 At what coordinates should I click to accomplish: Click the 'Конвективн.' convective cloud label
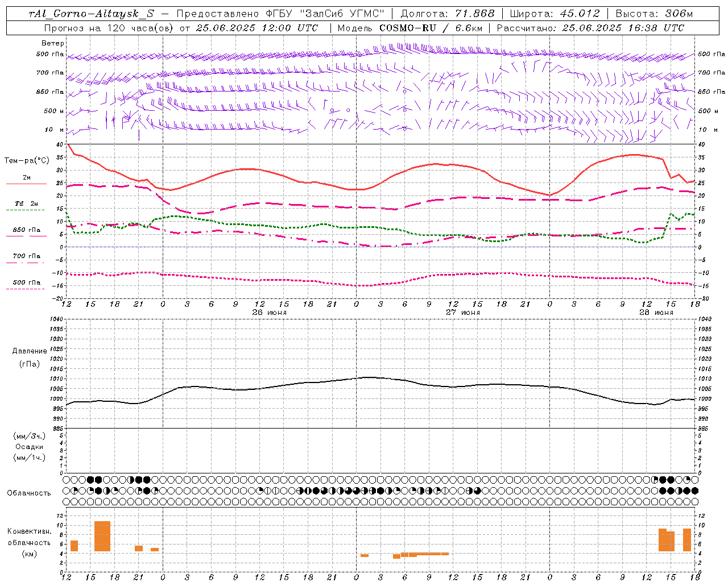tap(30, 531)
